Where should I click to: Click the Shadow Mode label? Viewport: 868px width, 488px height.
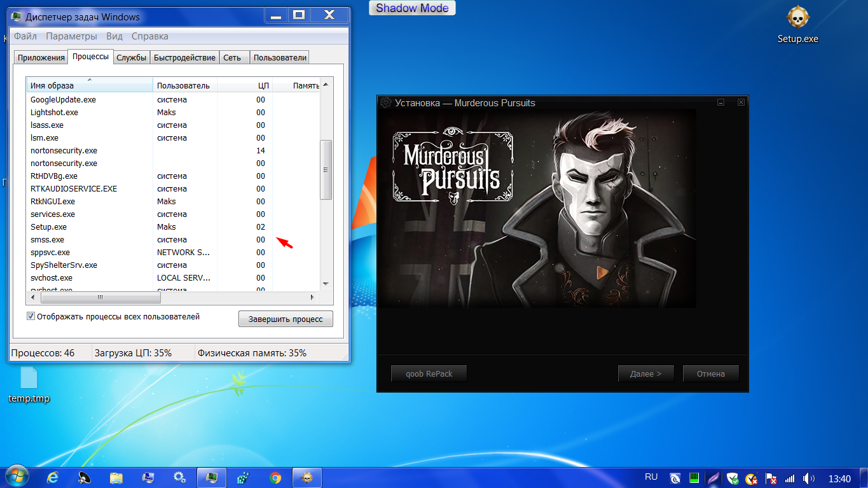point(412,8)
